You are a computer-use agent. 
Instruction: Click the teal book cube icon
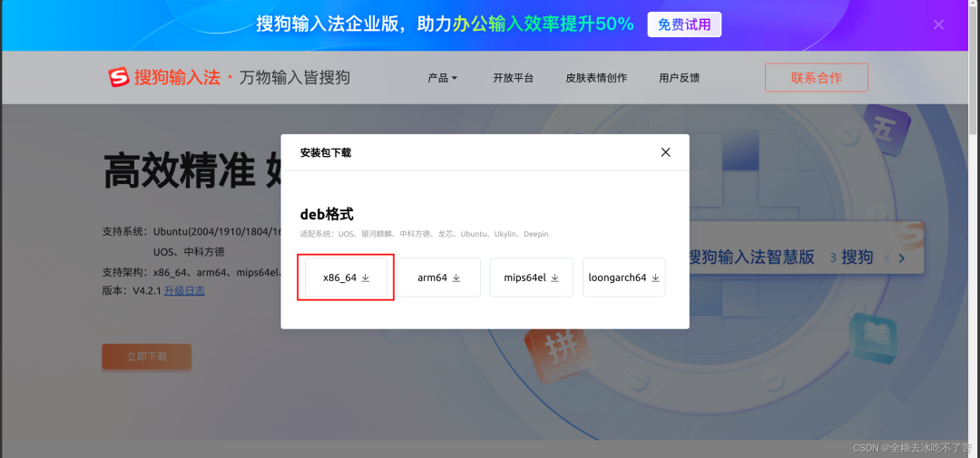(x=871, y=337)
